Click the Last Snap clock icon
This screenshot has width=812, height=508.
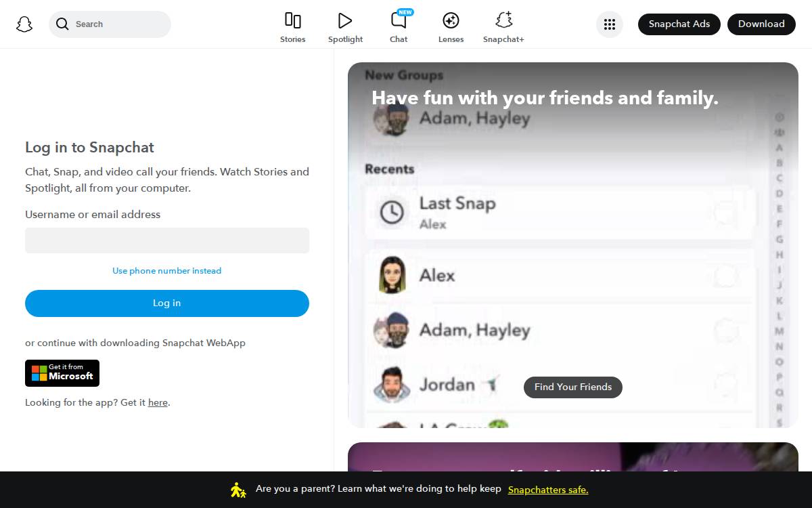click(392, 213)
